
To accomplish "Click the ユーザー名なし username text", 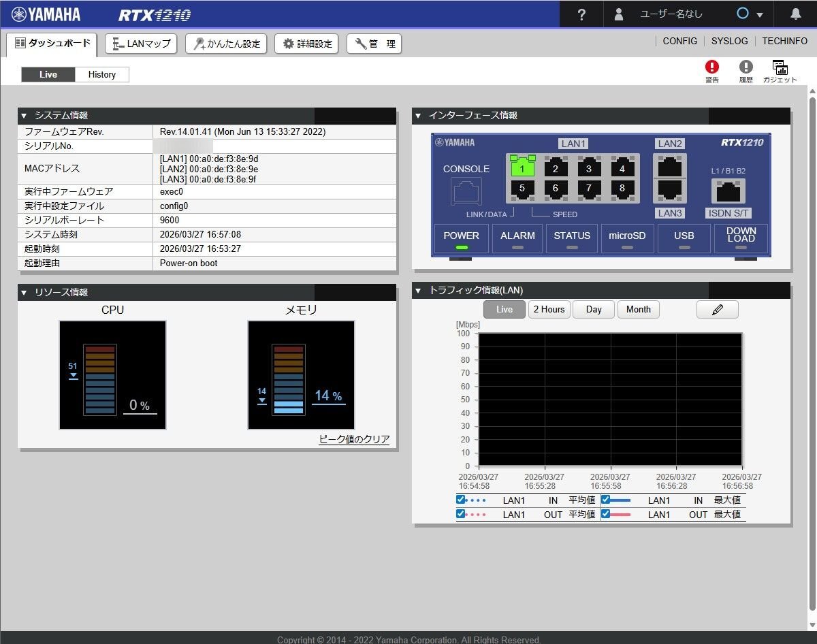I will pyautogui.click(x=671, y=14).
